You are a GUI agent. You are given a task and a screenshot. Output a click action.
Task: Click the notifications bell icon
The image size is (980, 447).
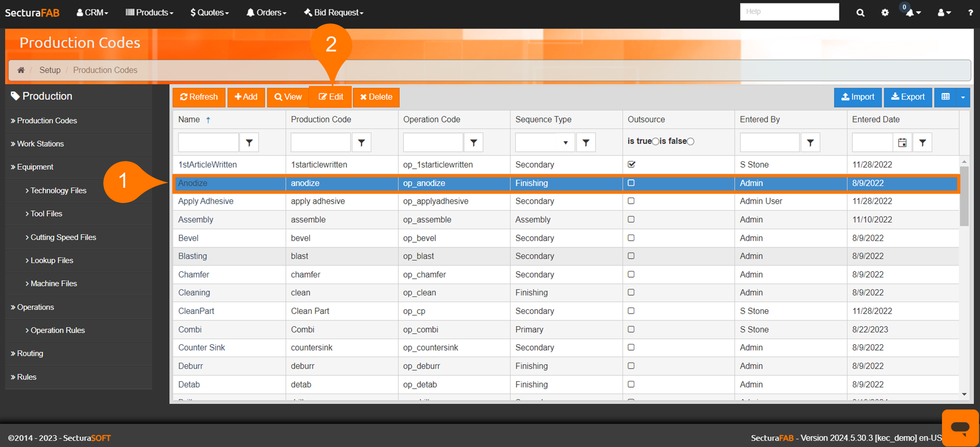(911, 13)
